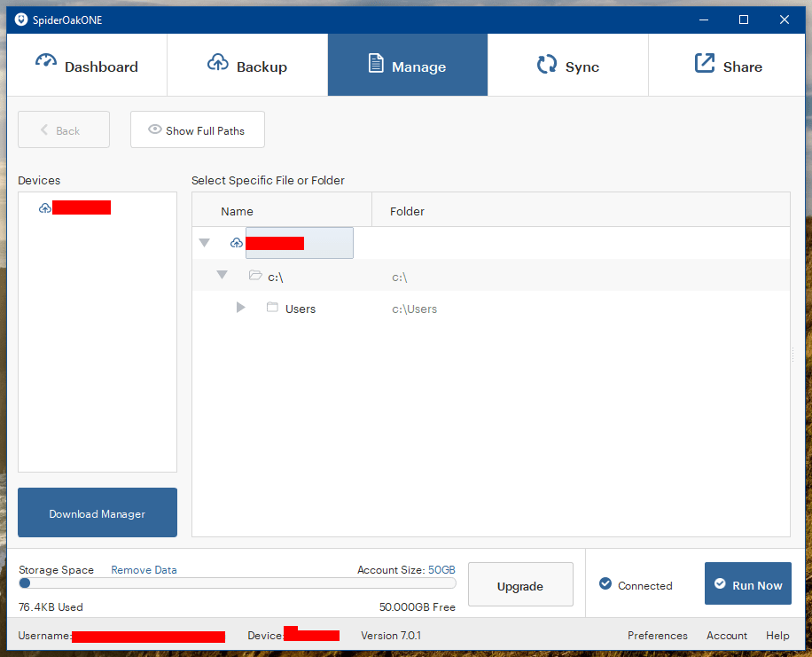Click the SpiderOakONE logo in the title bar
Image resolution: width=812 pixels, height=657 pixels.
(x=20, y=19)
